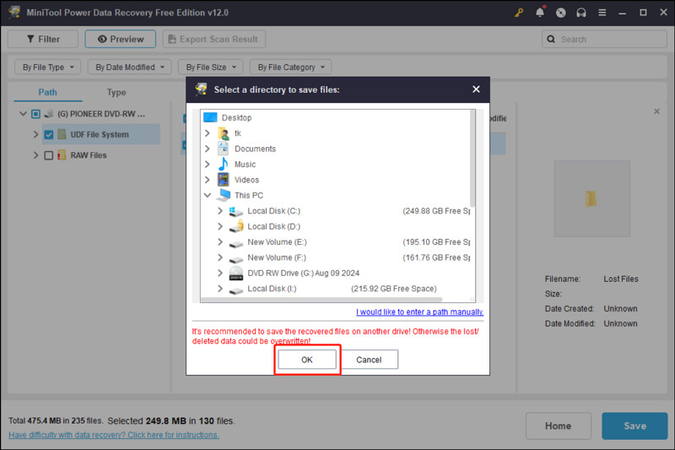This screenshot has height=450, width=675.
Task: Select the Music note icon
Action: point(223,164)
